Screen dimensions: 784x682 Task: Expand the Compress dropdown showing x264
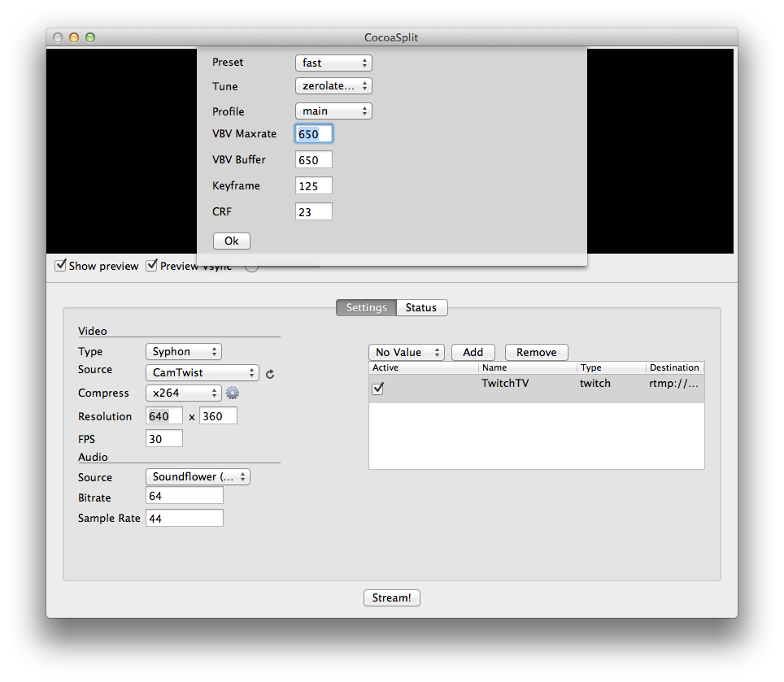[183, 393]
